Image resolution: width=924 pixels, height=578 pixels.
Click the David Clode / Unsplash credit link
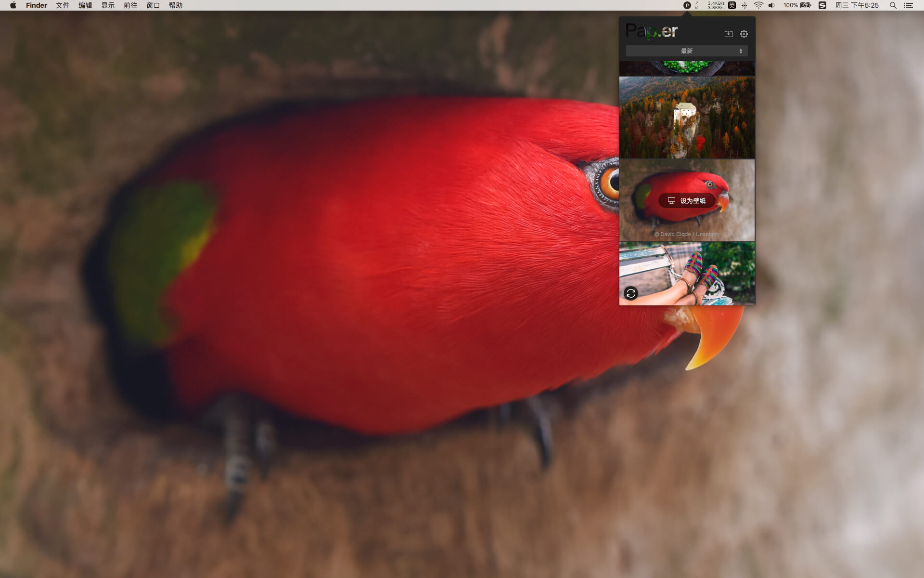click(687, 234)
